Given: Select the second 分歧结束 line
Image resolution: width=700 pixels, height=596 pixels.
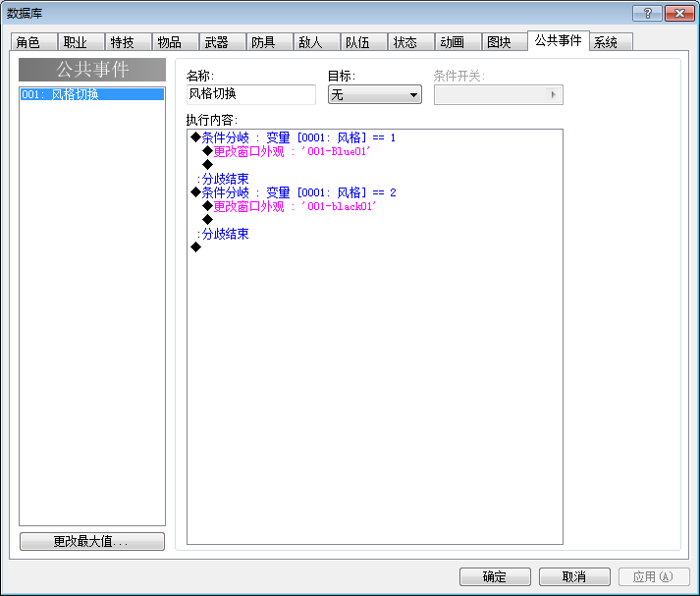Looking at the screenshot, I should [x=223, y=234].
